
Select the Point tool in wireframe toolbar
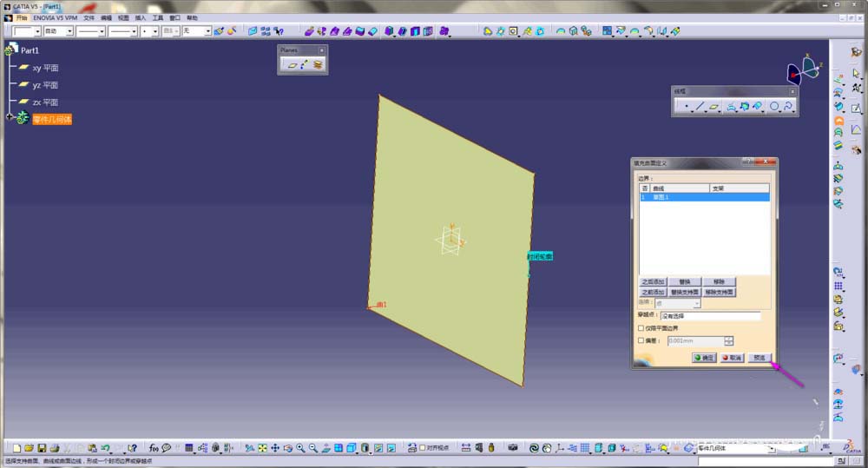(x=687, y=106)
